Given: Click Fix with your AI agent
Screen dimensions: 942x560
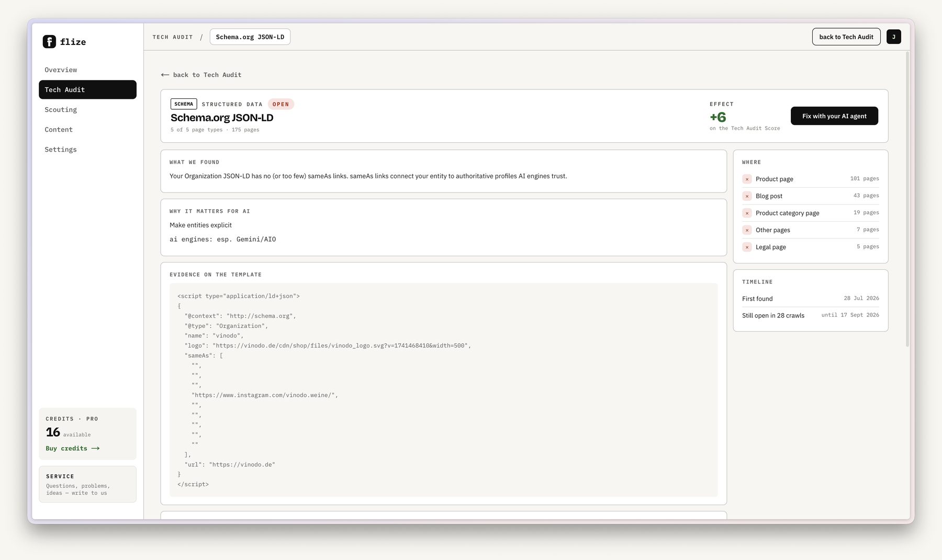Looking at the screenshot, I should pos(834,116).
